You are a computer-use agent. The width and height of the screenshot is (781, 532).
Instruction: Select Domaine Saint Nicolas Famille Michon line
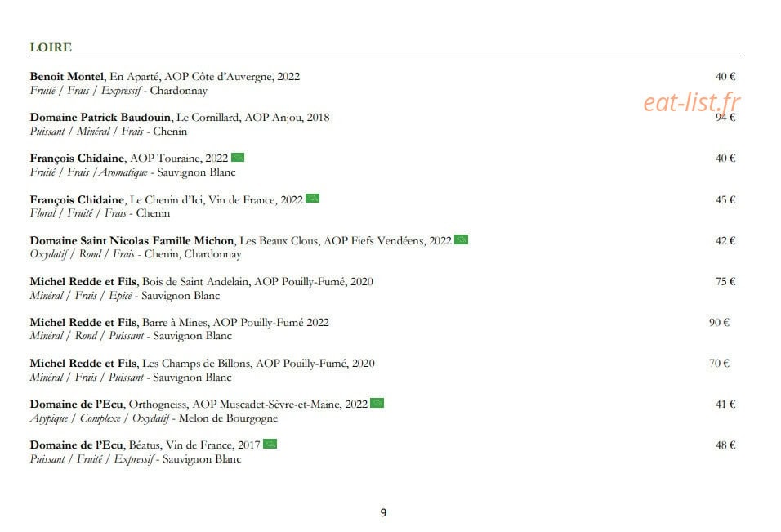[x=240, y=240]
